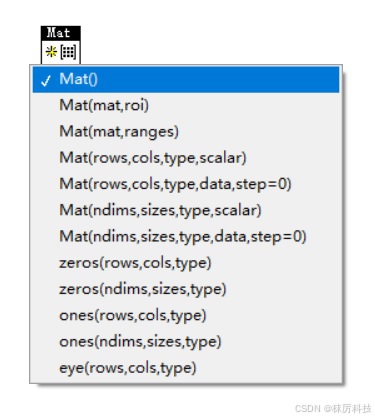Select Mat(ndims,sizes,type,scalar) option
The image size is (375, 420).
[186, 210]
